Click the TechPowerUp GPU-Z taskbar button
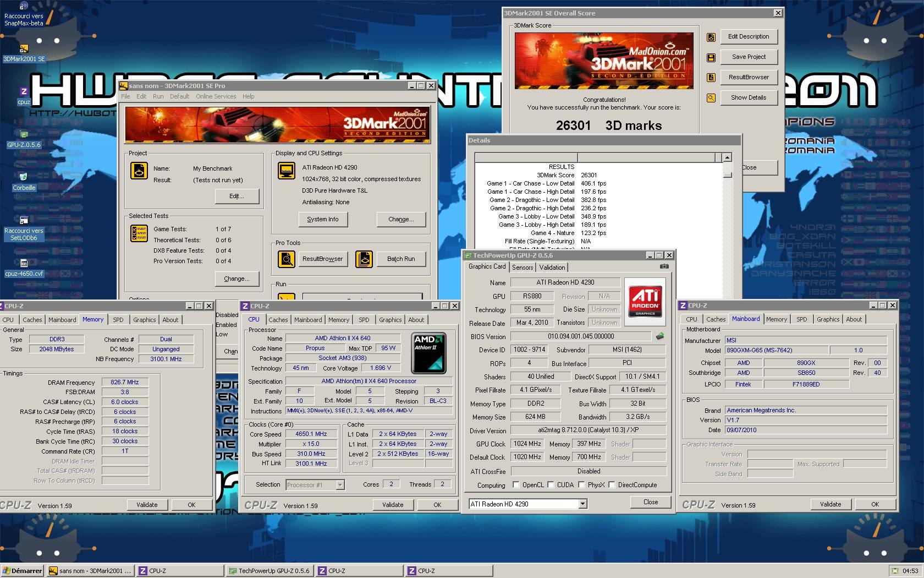The width and height of the screenshot is (924, 578). pyautogui.click(x=269, y=571)
